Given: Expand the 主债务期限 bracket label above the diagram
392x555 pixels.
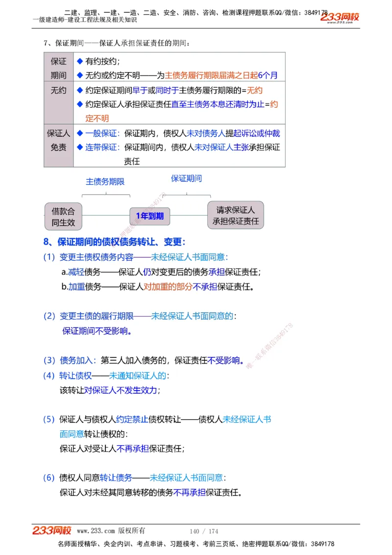Looking at the screenshot, I should (x=106, y=181).
